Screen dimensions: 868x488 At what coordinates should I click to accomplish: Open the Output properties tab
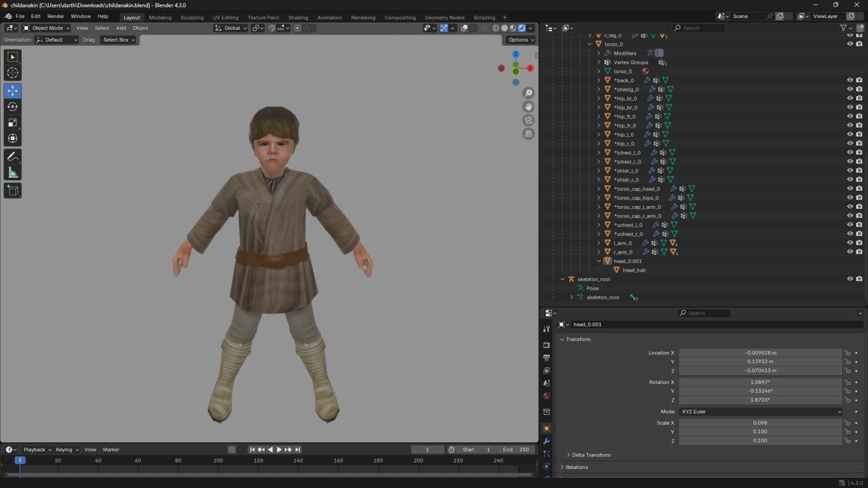pos(546,358)
